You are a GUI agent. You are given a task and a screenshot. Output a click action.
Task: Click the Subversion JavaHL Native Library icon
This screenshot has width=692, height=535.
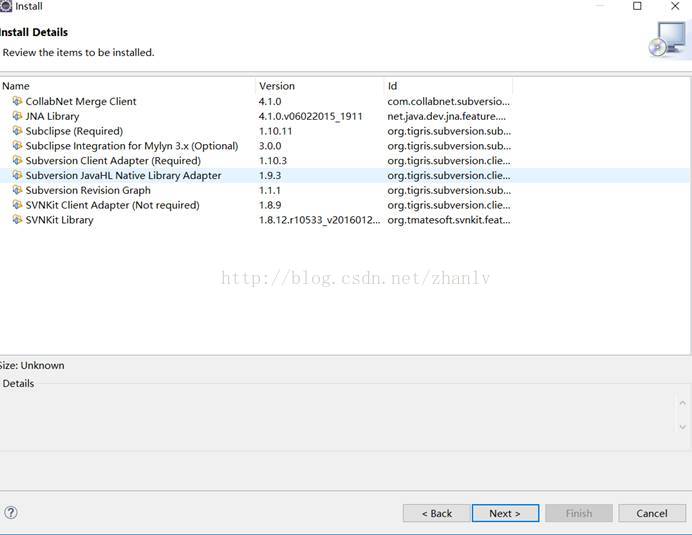[17, 175]
